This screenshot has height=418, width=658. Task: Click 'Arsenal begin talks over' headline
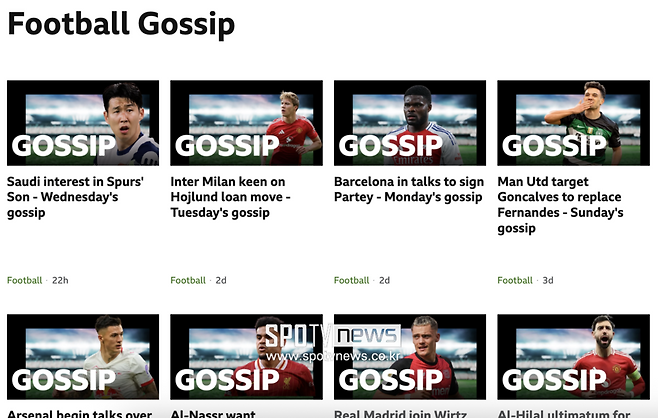[x=79, y=414]
